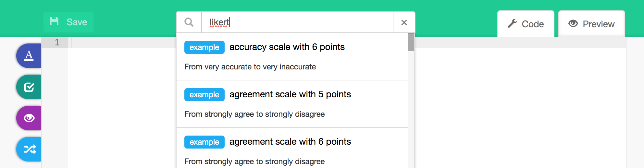Click the floppy disk save icon

coord(54,21)
